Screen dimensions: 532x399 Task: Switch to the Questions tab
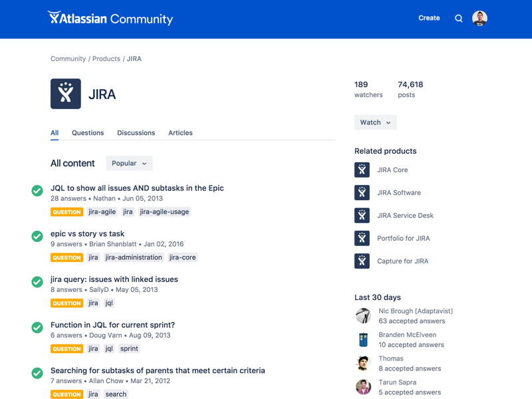(x=88, y=132)
